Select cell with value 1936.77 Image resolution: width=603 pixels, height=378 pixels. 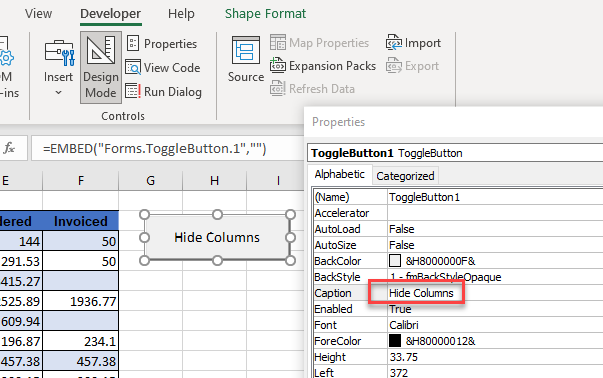pyautogui.click(x=81, y=301)
